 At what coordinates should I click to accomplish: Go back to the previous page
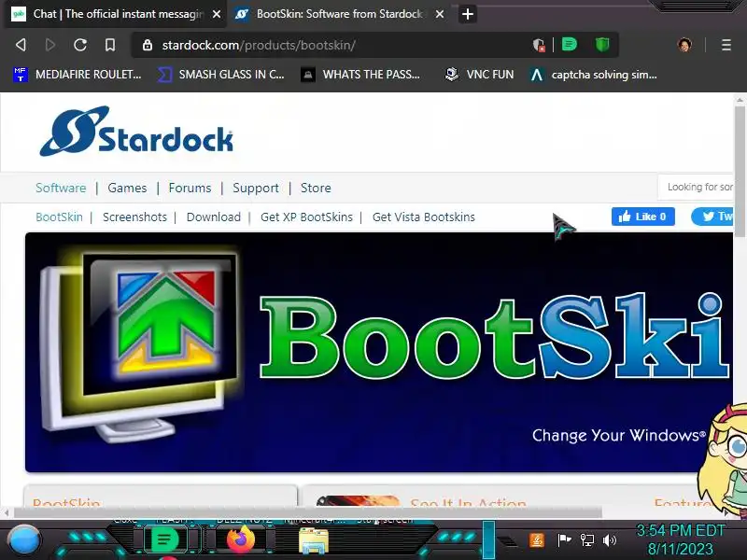[21, 45]
